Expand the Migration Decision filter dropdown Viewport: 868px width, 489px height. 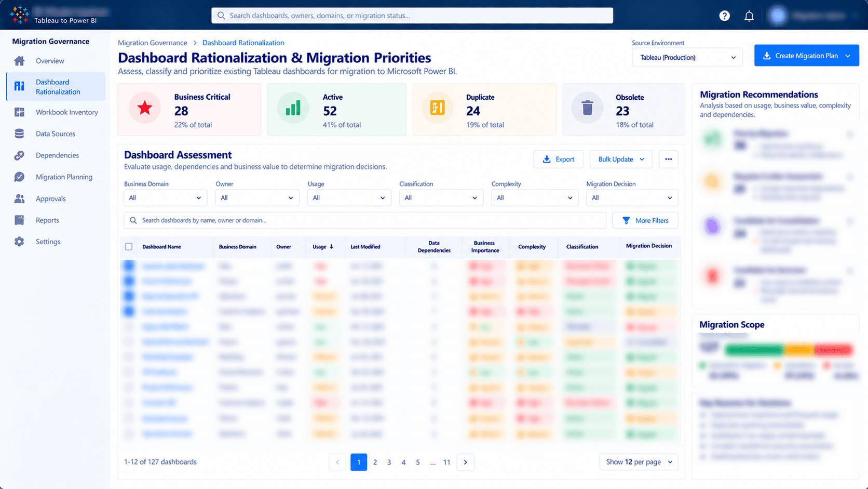632,197
